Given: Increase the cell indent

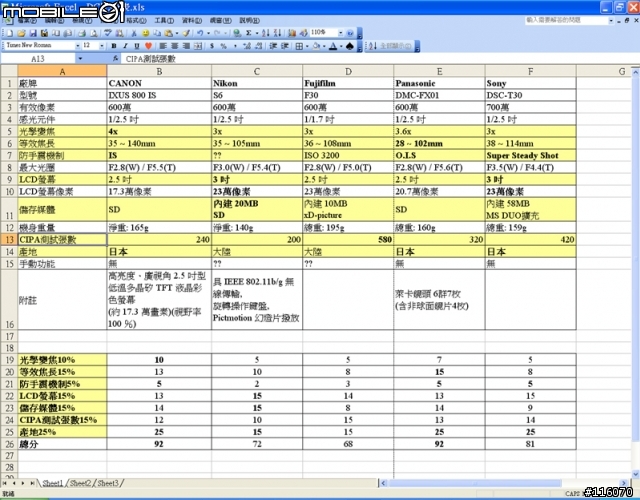Looking at the screenshot, I should click(285, 46).
